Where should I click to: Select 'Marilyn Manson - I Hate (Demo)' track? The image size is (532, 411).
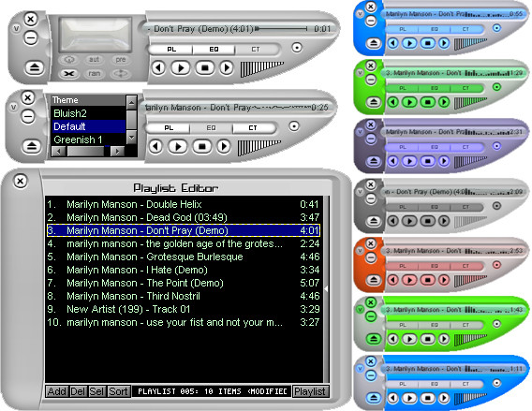[184, 270]
